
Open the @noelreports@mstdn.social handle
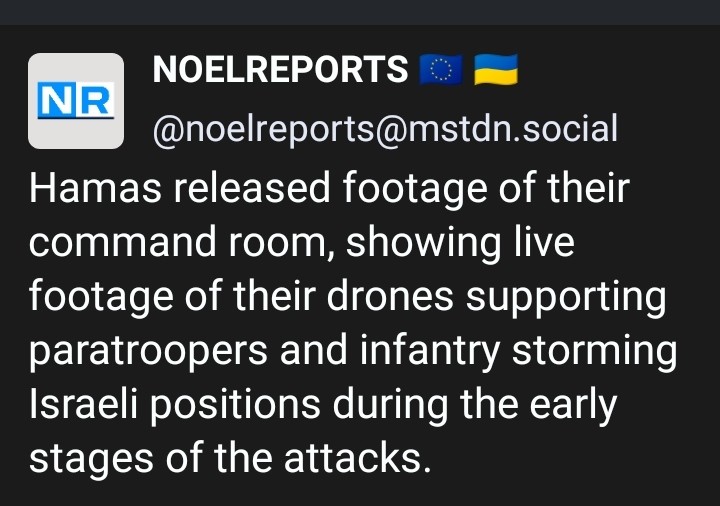coord(384,129)
